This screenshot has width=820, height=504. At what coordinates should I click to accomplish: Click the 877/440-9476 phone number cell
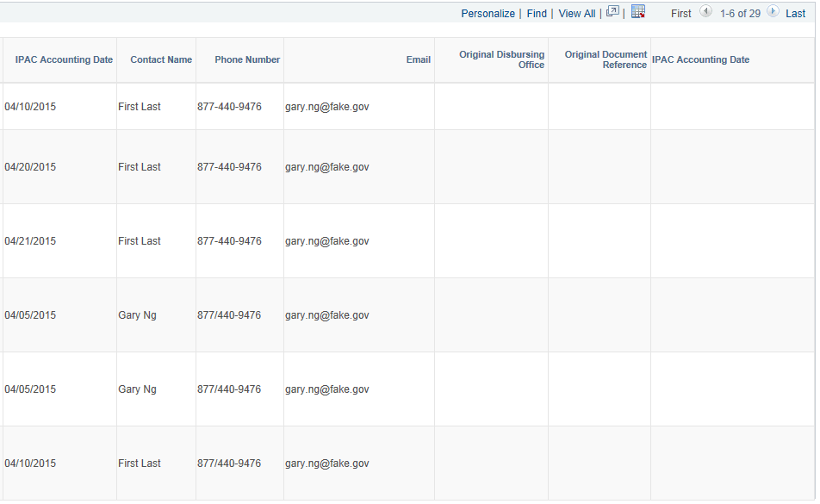pyautogui.click(x=230, y=314)
